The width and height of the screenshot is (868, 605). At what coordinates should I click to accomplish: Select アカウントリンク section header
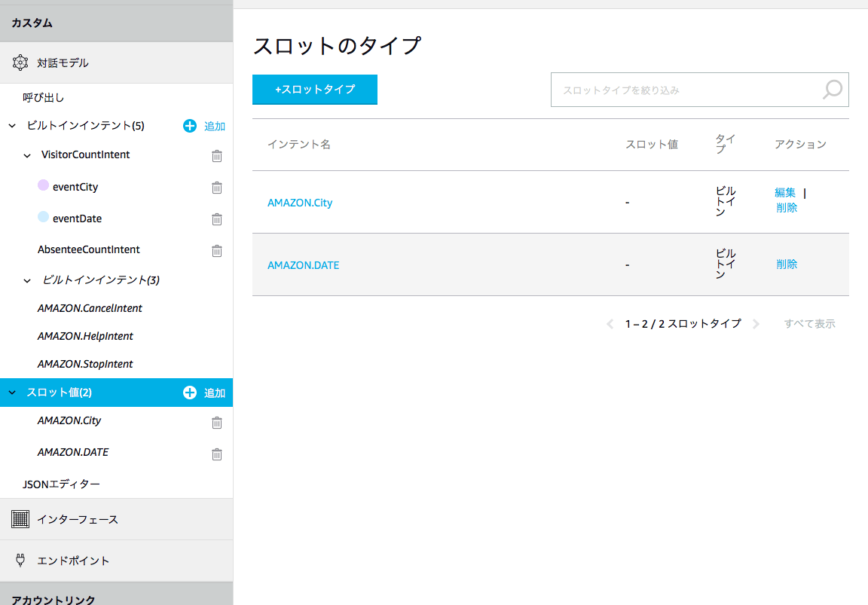click(x=53, y=600)
